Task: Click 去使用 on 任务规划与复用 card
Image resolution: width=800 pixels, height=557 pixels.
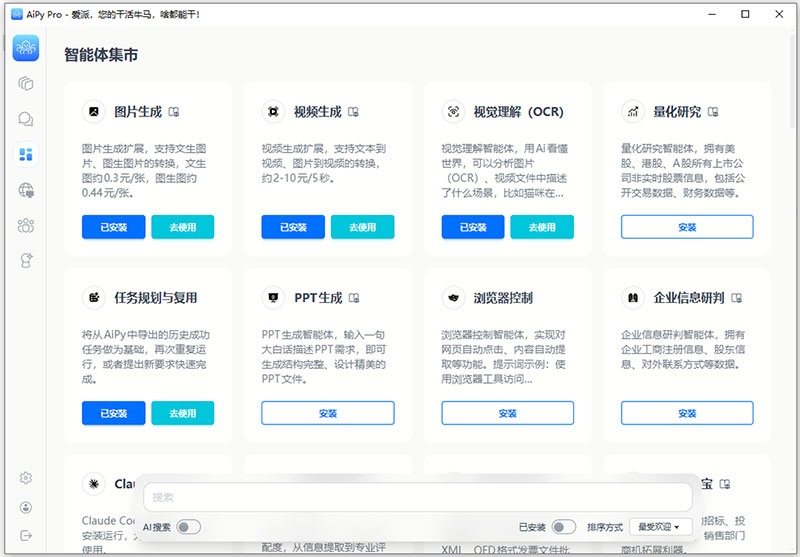Action: (x=183, y=413)
